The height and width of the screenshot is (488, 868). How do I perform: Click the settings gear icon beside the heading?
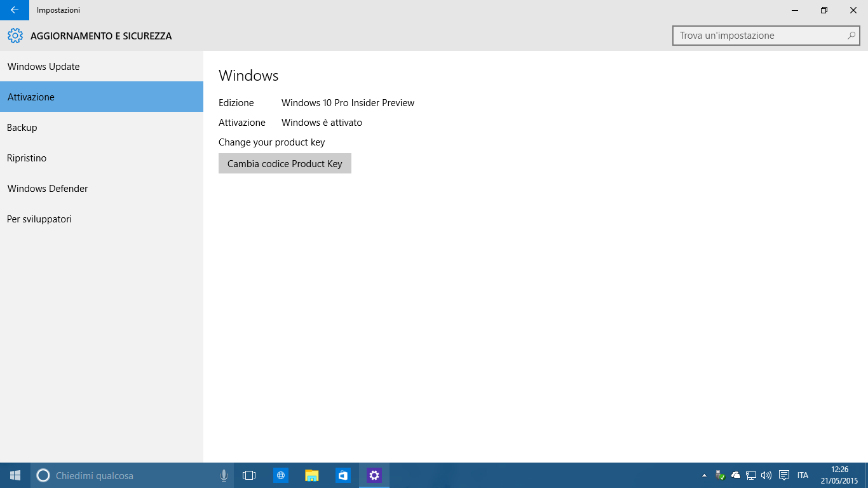tap(15, 36)
